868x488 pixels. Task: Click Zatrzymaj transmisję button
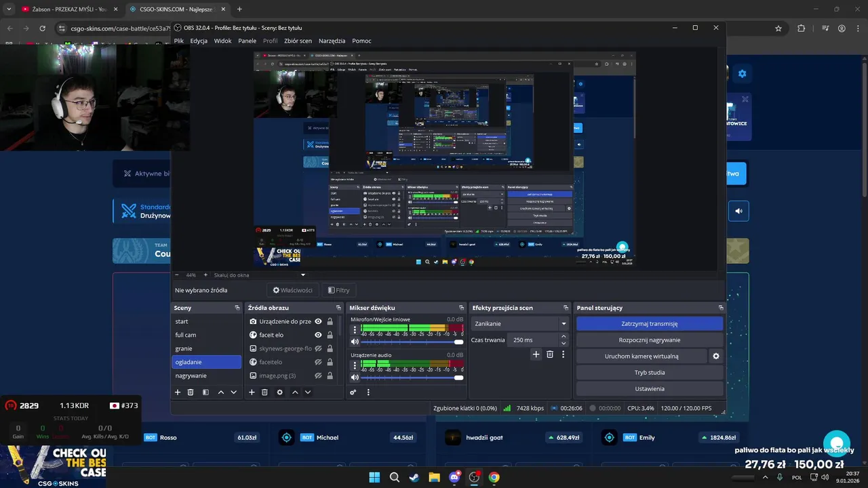point(649,323)
